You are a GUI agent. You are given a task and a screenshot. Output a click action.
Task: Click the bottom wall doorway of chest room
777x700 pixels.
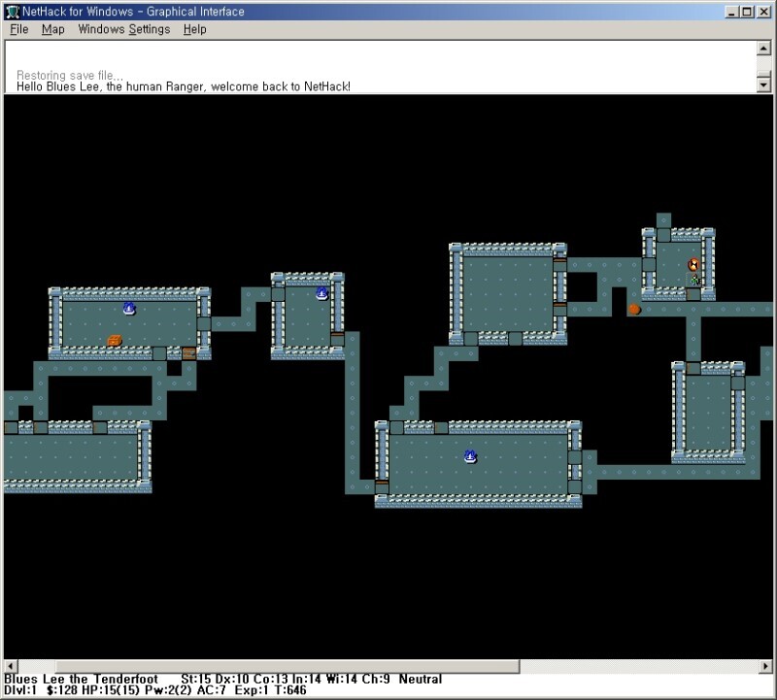pos(159,353)
